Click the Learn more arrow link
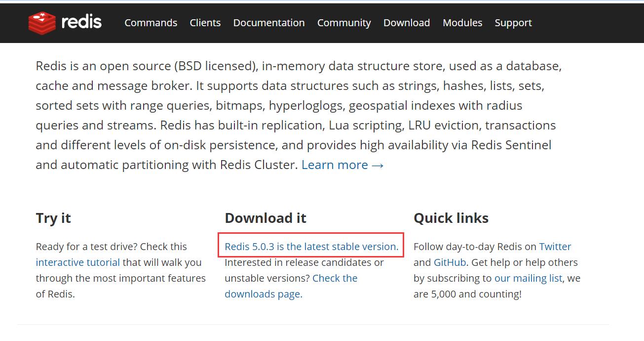Image resolution: width=644 pixels, height=341 pixels. click(342, 165)
